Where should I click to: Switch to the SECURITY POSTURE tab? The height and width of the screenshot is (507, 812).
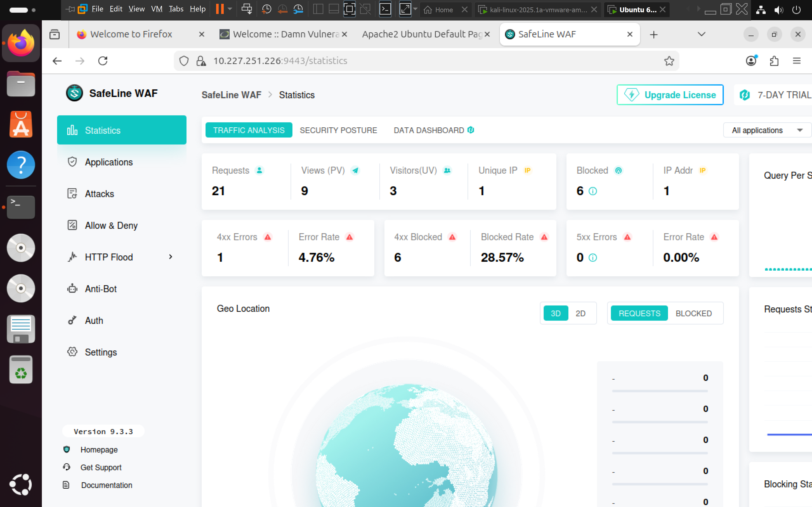coord(339,130)
